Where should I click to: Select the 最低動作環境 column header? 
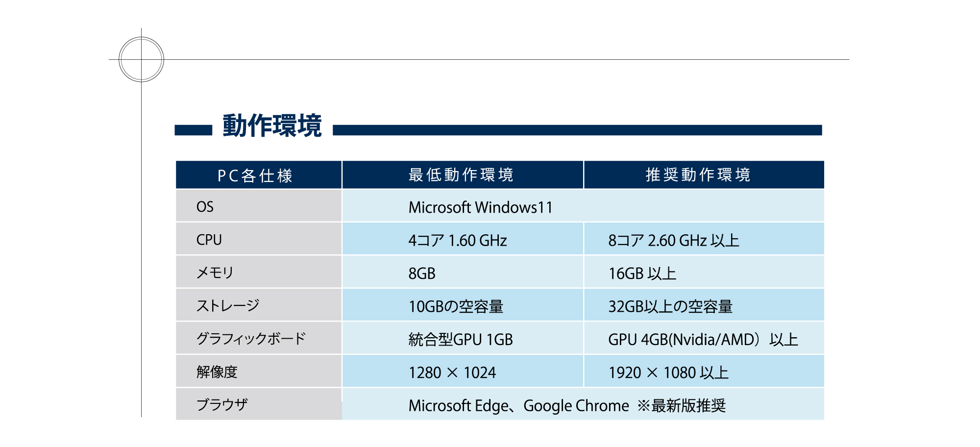[461, 175]
